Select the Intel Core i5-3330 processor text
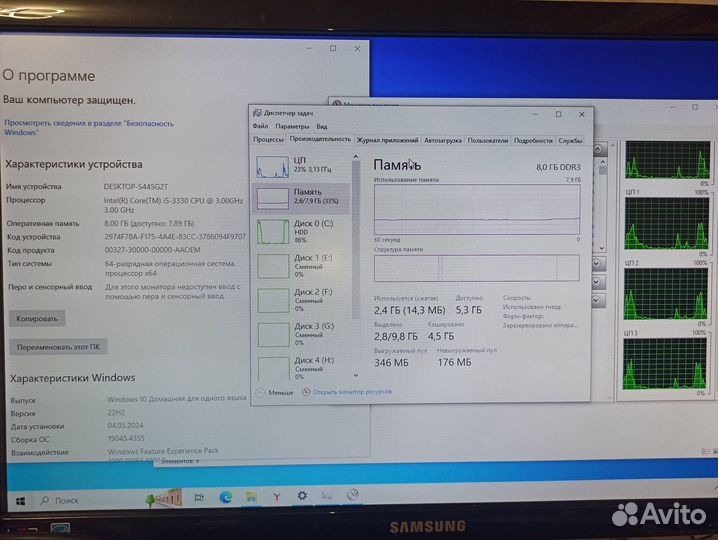 173,205
